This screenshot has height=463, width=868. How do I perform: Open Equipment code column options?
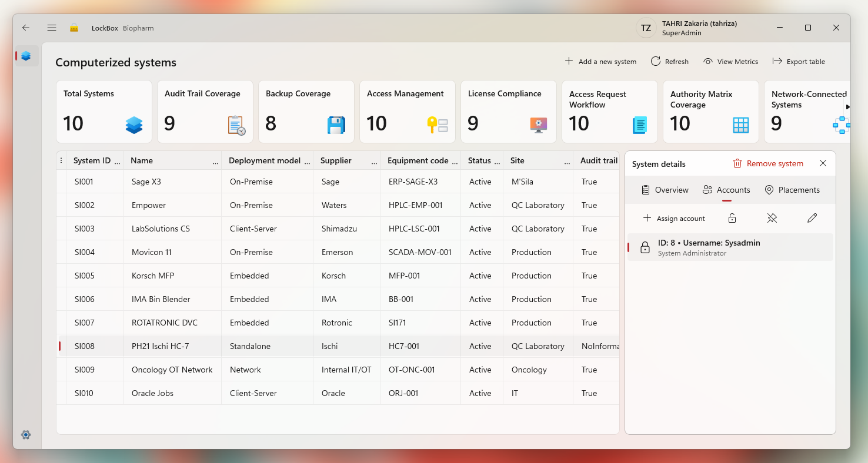pos(455,161)
